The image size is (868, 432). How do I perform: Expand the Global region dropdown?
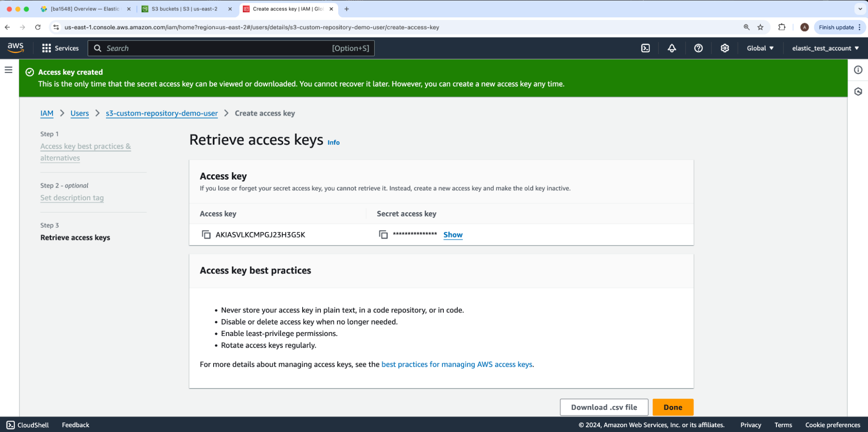760,48
